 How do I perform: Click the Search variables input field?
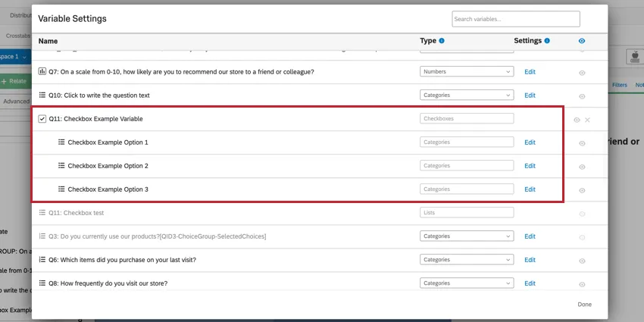(x=515, y=19)
